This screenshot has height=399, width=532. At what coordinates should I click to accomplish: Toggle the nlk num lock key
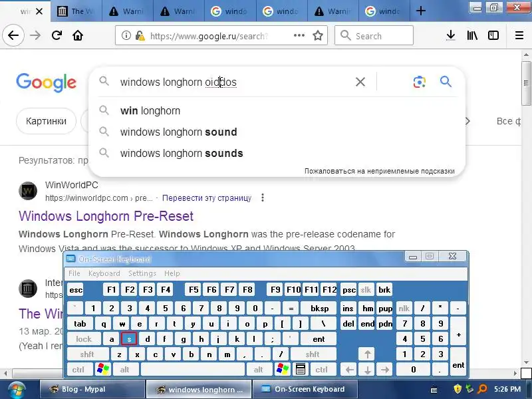tap(404, 308)
